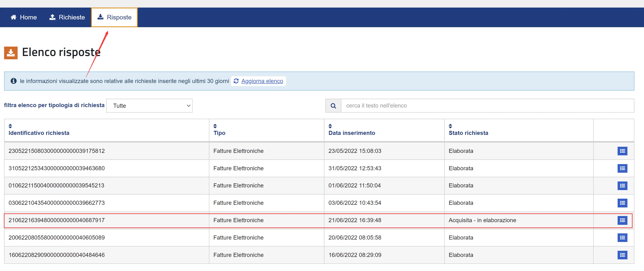The height and width of the screenshot is (271, 644).
Task: Click the 'cerca il testo nell'elenco' field
Action: point(487,106)
